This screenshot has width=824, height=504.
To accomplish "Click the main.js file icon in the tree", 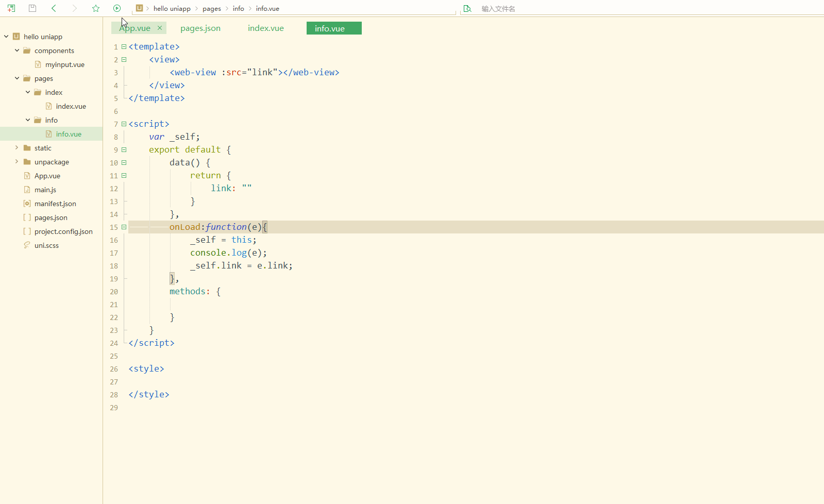I will click(x=27, y=190).
